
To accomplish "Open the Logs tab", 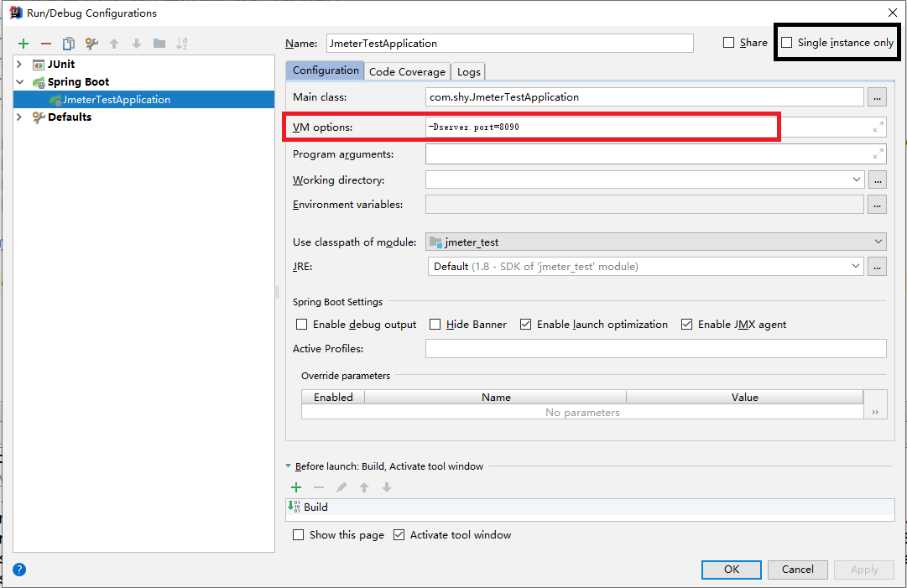I will click(x=468, y=71).
